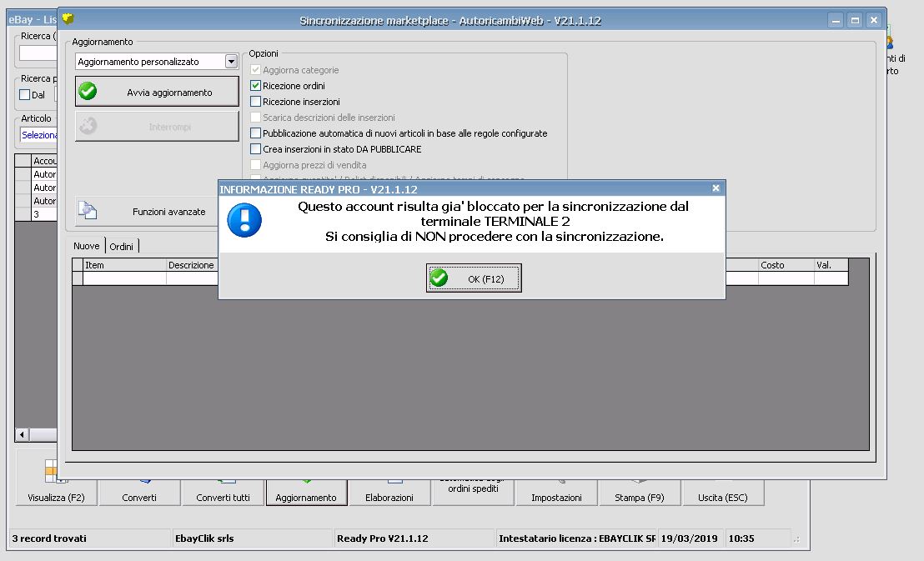Click Uscita (ESC) to exit

tap(722, 493)
